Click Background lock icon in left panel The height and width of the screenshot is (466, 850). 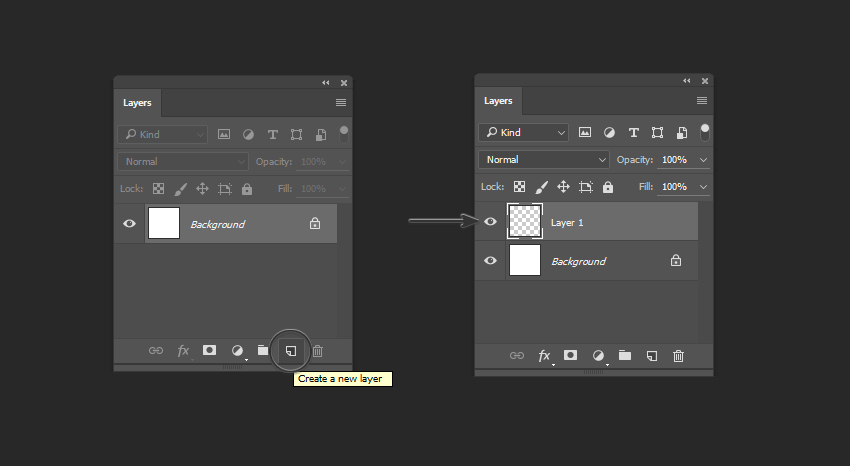click(x=315, y=223)
